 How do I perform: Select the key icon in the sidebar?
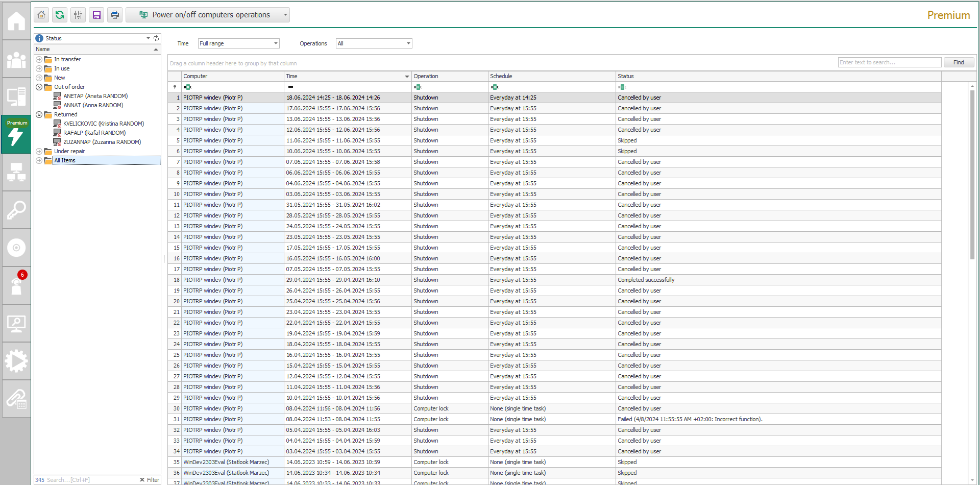click(16, 210)
